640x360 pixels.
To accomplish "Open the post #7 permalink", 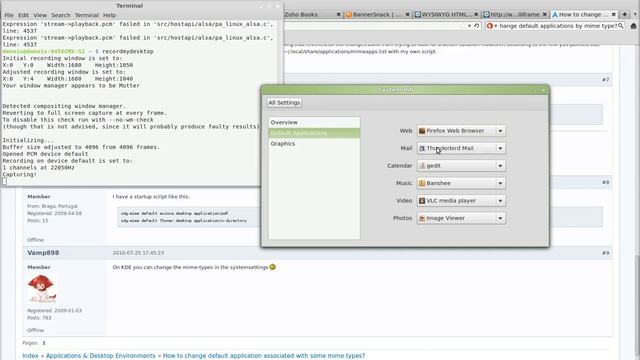I will pos(605,80).
